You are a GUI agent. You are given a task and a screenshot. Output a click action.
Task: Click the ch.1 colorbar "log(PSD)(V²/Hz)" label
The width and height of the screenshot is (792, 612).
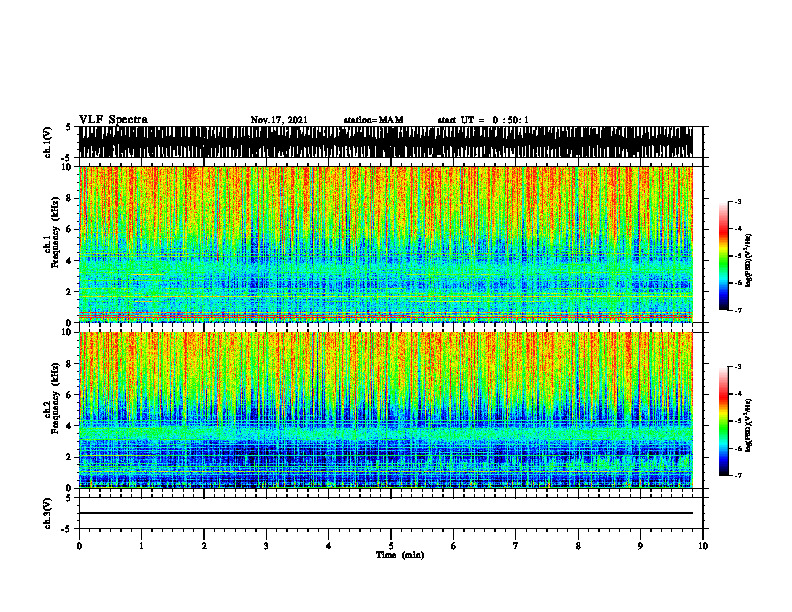pos(749,260)
